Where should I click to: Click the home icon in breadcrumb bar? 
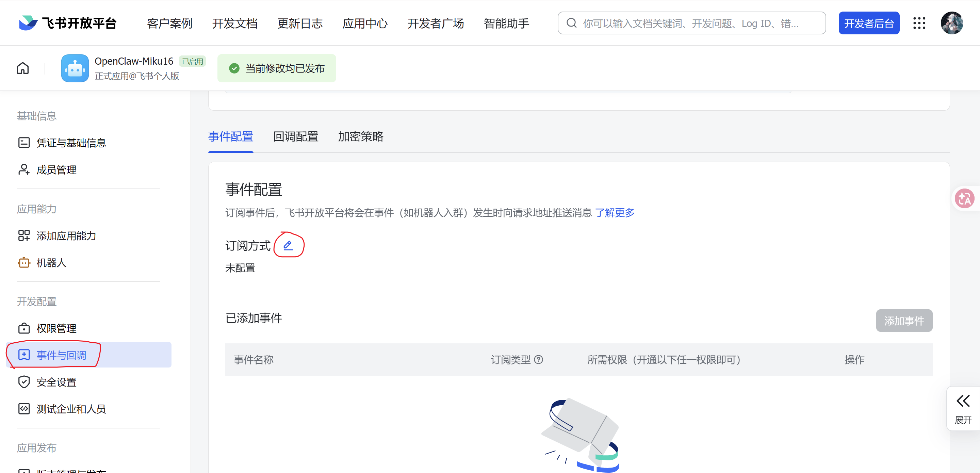coord(23,68)
